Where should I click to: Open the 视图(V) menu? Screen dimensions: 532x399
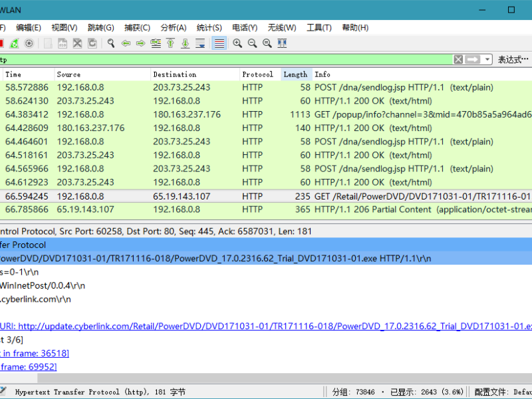[65, 27]
